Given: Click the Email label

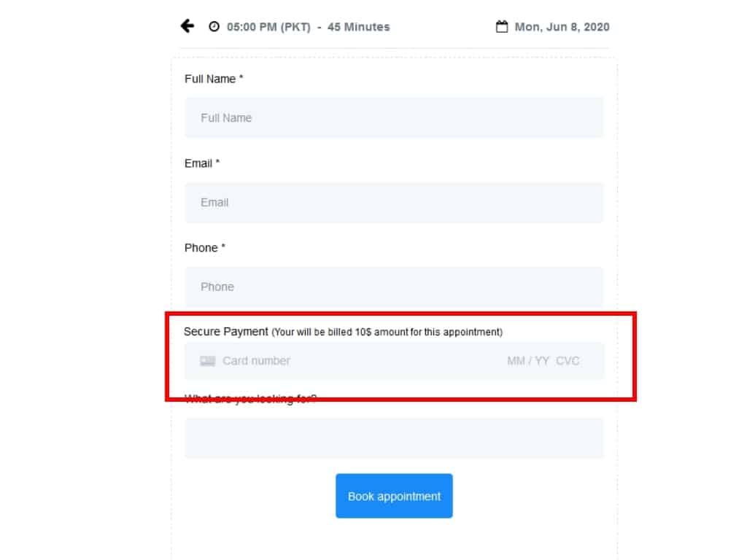Looking at the screenshot, I should (198, 163).
